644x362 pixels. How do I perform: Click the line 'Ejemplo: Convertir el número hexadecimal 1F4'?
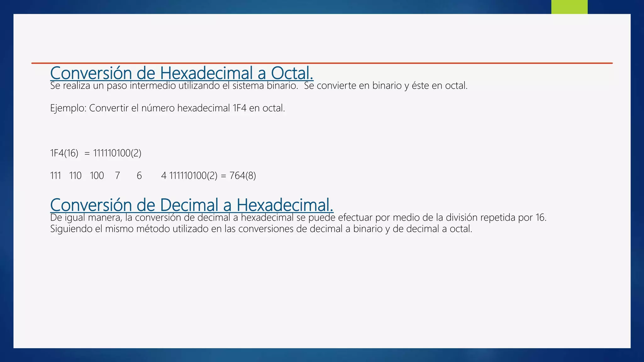click(x=168, y=108)
